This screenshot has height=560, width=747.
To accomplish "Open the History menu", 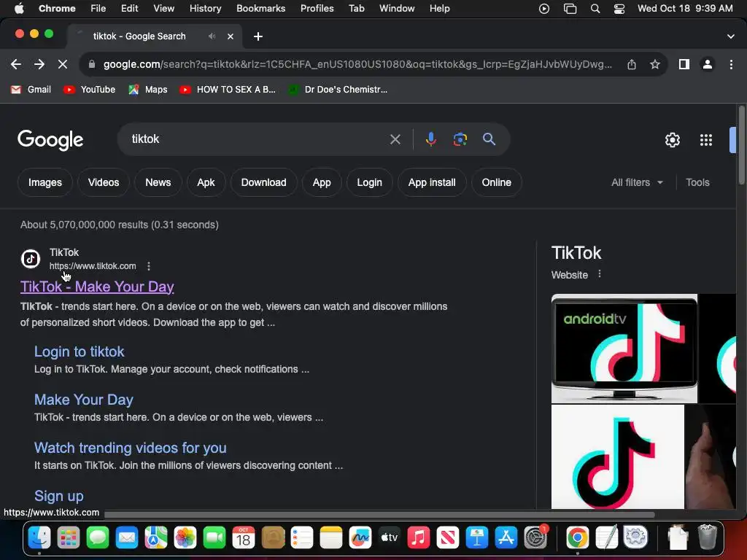I will pyautogui.click(x=205, y=9).
